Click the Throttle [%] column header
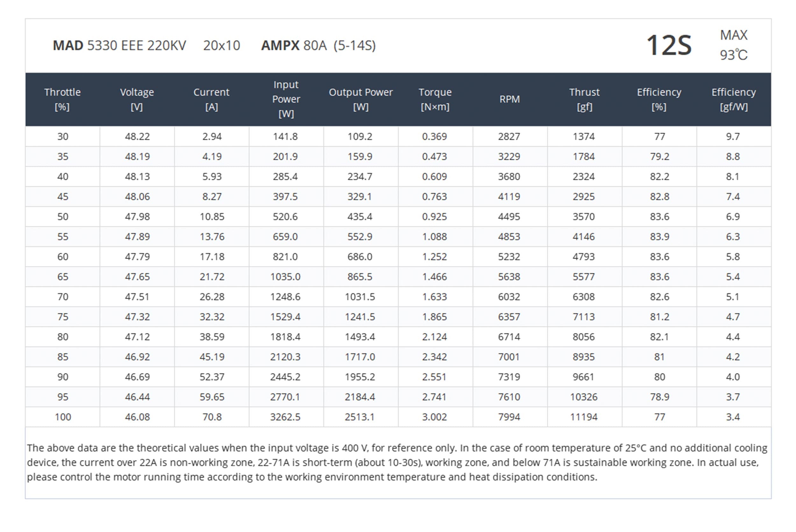 pos(62,99)
